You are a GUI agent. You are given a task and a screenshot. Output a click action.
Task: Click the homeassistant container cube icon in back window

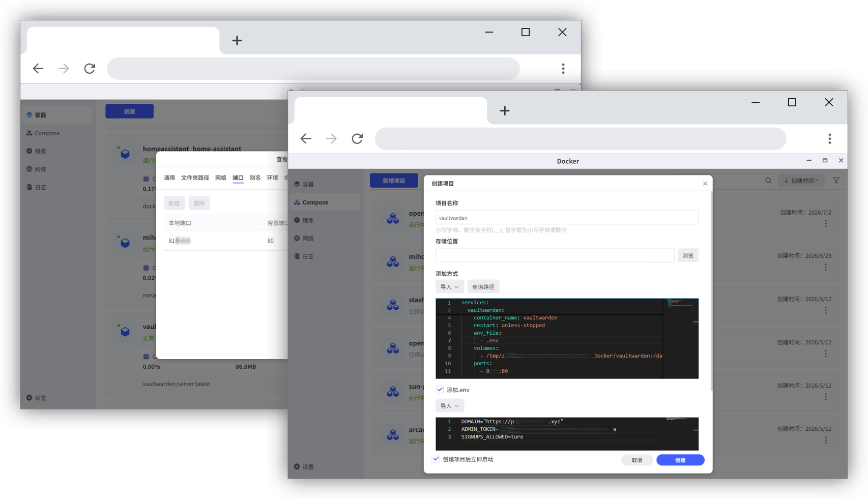(x=125, y=154)
